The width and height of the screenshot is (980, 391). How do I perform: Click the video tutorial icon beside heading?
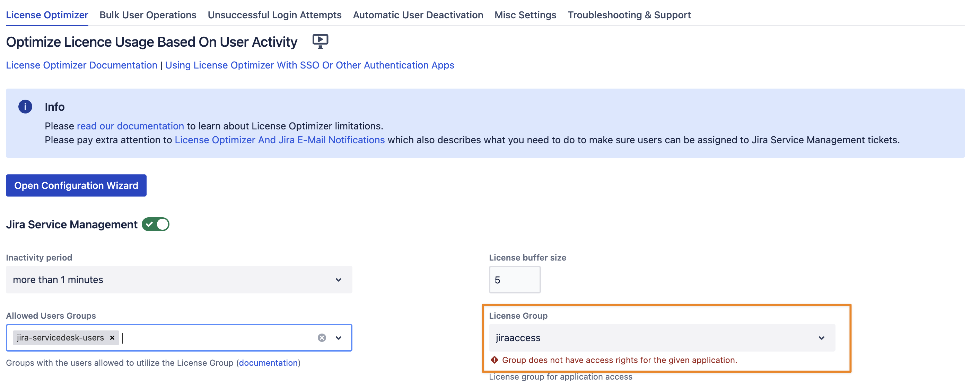[x=320, y=41]
